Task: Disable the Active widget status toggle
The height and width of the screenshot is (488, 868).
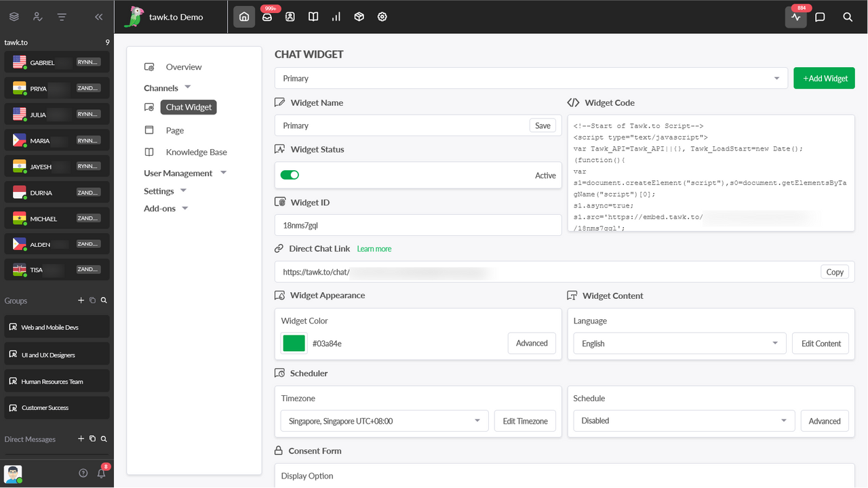Action: pyautogui.click(x=290, y=175)
